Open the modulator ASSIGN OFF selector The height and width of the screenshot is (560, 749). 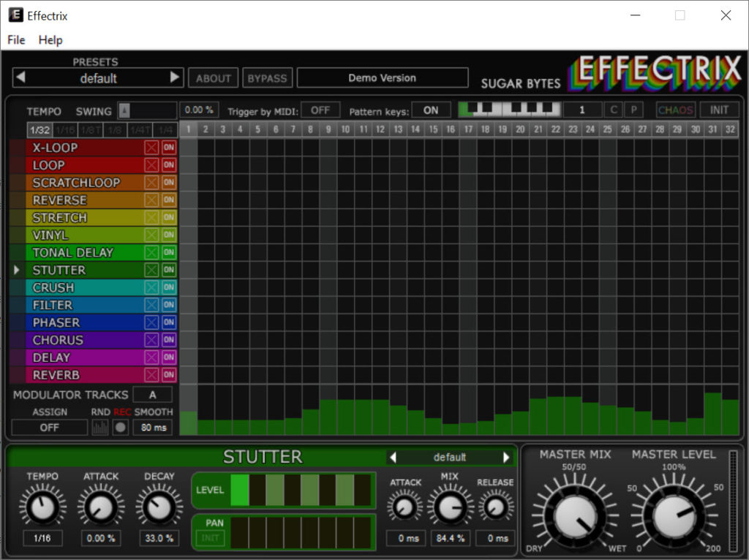[49, 427]
